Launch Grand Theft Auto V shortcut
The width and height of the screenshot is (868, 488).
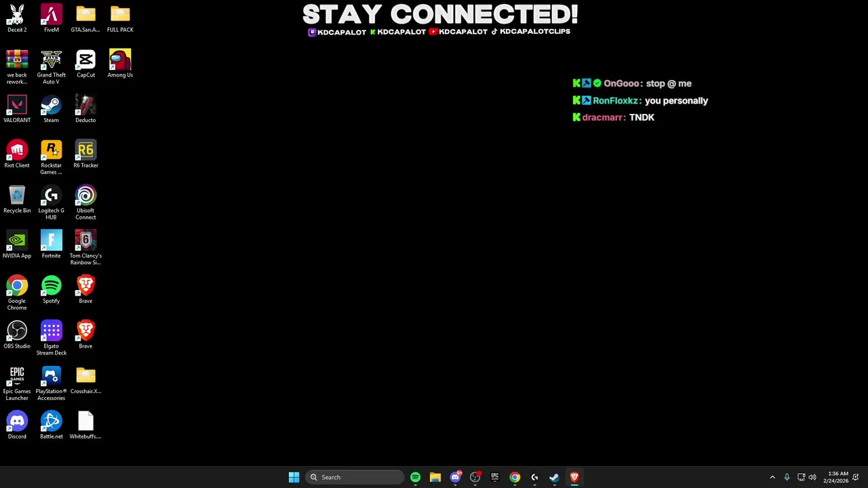(x=51, y=66)
